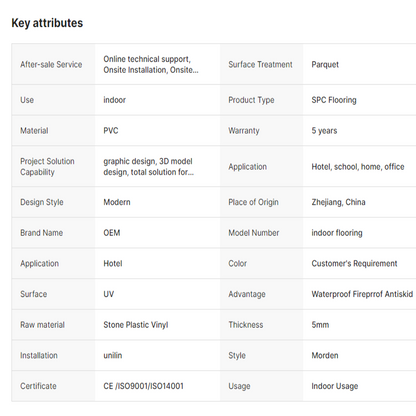
Task: Select the Surface Treatment label
Action: [x=260, y=64]
